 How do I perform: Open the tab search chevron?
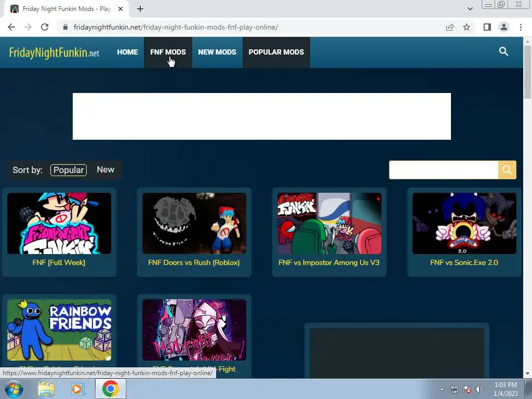click(470, 9)
